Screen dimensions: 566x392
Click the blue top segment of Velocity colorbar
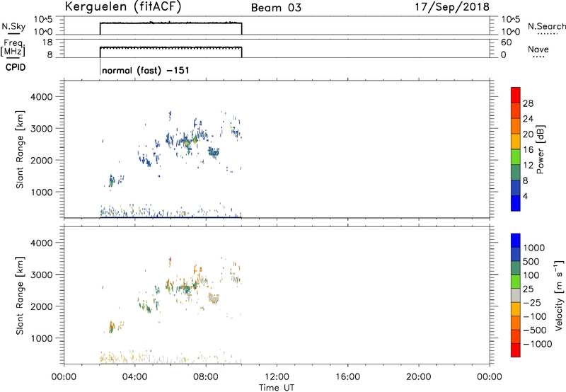click(x=516, y=241)
